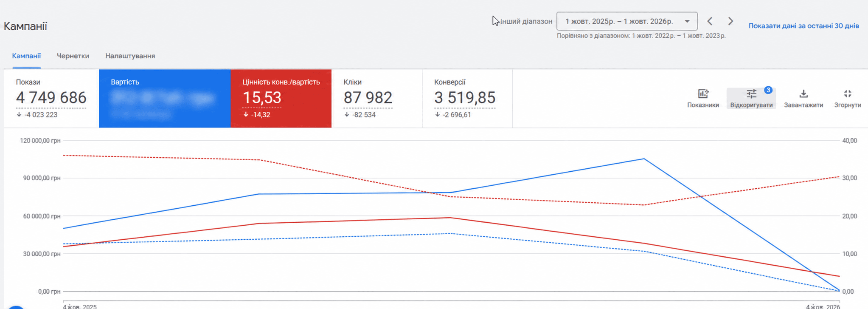Click the solid blue line peak on chart
This screenshot has width=868, height=309.
644,159
